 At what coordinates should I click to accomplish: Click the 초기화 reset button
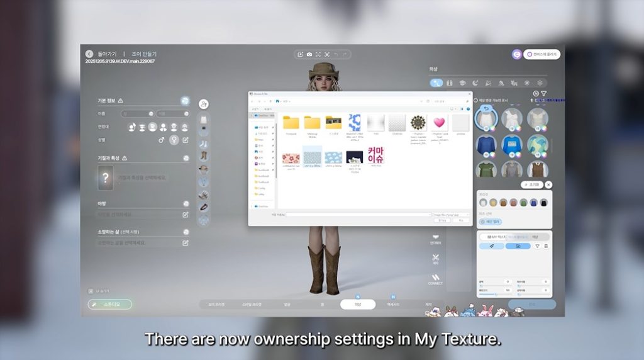[x=532, y=185]
